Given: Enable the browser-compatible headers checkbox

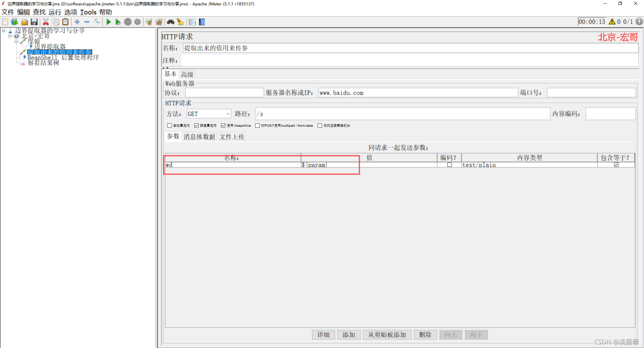Looking at the screenshot, I should click(x=320, y=125).
